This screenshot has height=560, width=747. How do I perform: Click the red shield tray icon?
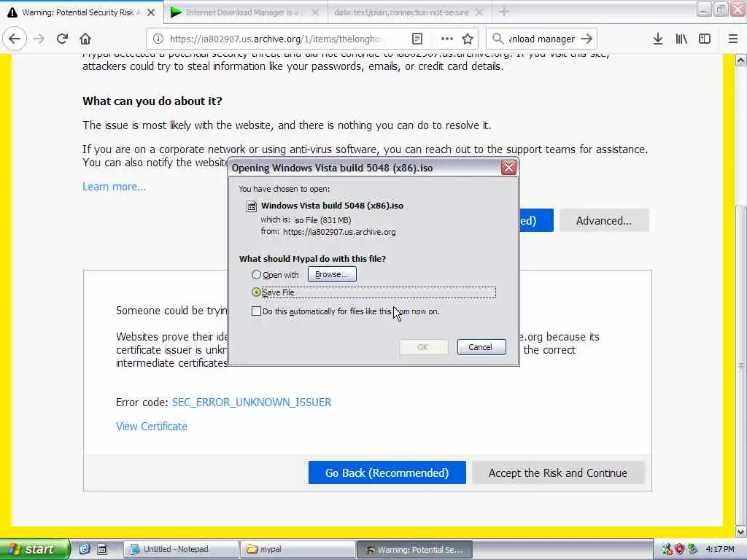click(x=679, y=549)
